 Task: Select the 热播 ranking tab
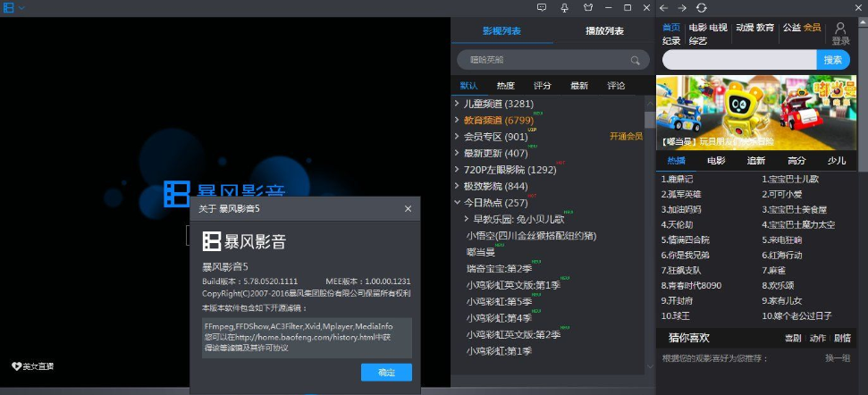676,161
